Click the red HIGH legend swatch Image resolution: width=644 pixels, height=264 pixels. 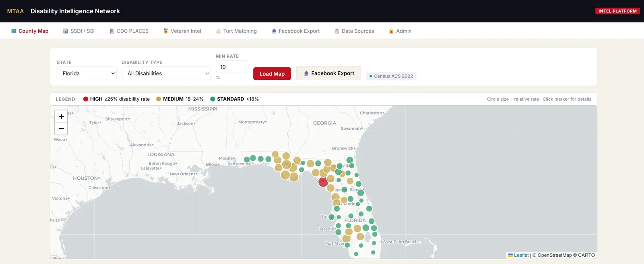[86, 99]
